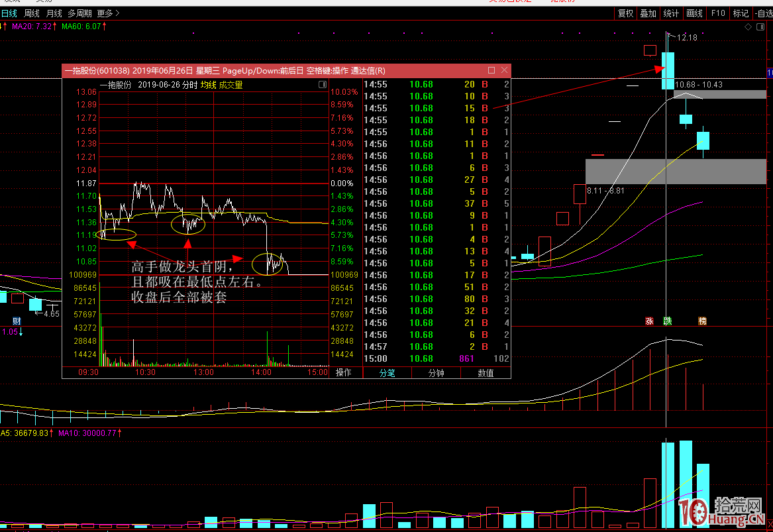Click the orange 榜 marker icon

pyautogui.click(x=702, y=321)
